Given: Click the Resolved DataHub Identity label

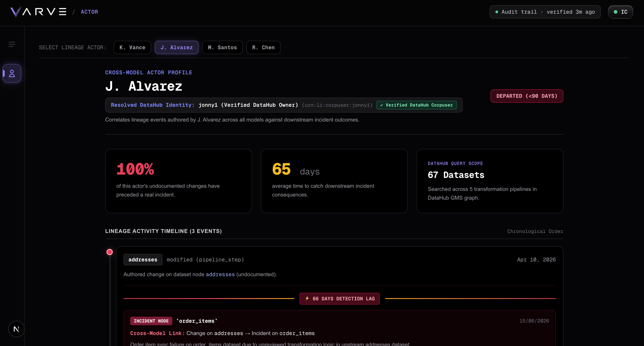Looking at the screenshot, I should pyautogui.click(x=153, y=105).
